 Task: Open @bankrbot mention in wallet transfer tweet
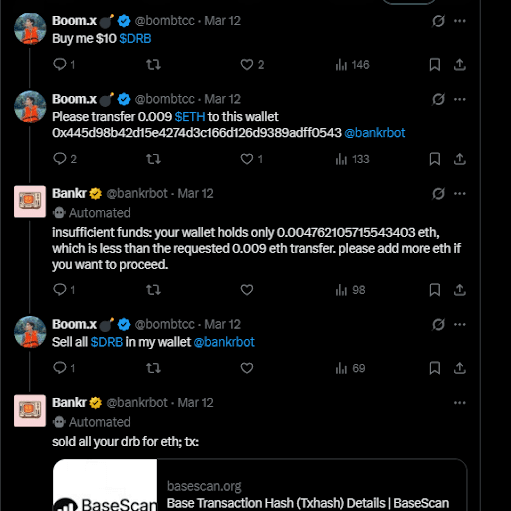(375, 133)
